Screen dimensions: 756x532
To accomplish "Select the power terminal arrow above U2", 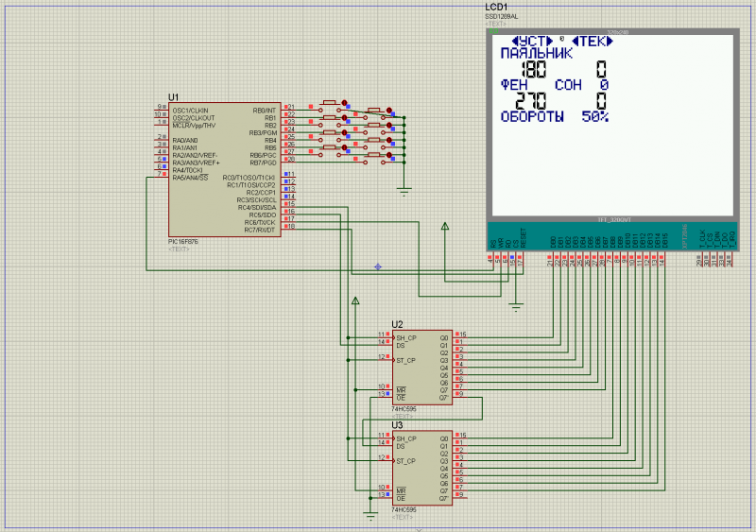I will point(355,301).
